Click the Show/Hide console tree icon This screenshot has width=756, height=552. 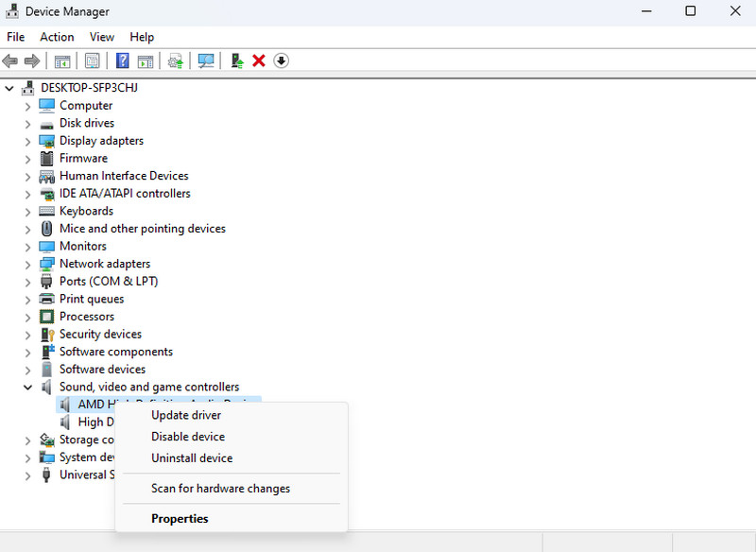point(62,61)
